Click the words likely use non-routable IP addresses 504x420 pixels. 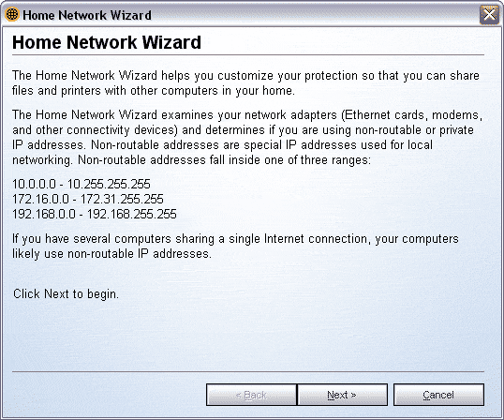click(111, 254)
